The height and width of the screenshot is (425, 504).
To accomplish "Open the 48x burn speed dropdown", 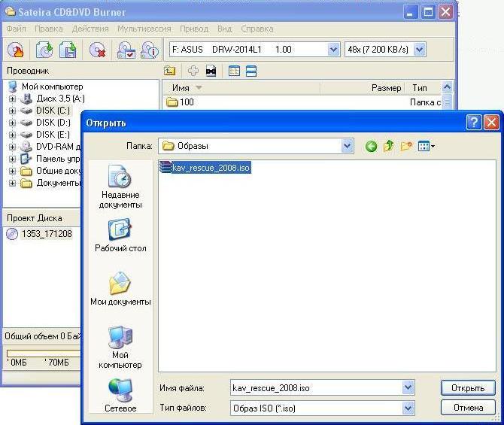I will (420, 50).
